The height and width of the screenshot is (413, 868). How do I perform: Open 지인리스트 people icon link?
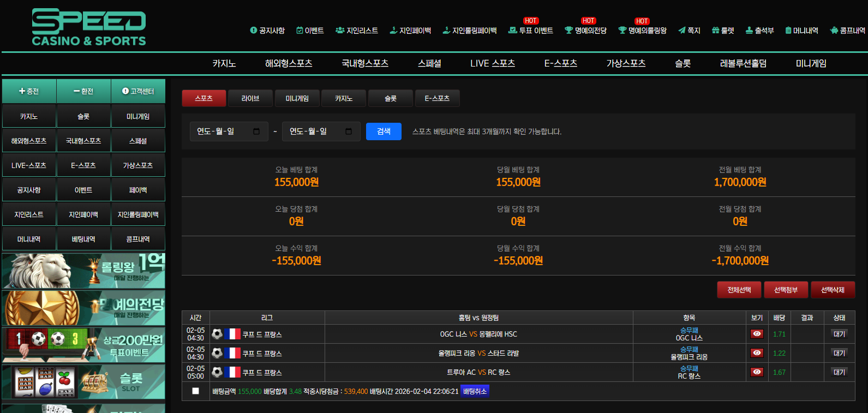pyautogui.click(x=340, y=31)
